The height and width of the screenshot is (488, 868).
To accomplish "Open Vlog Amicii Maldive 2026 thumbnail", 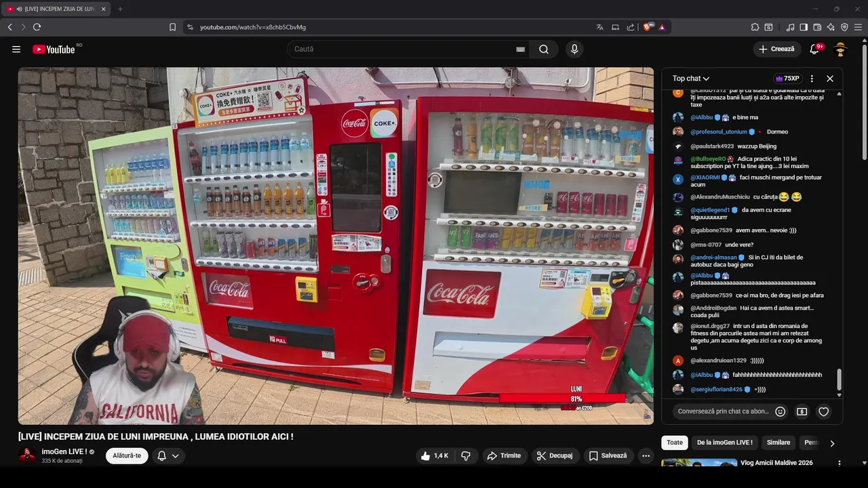I will point(699,463).
